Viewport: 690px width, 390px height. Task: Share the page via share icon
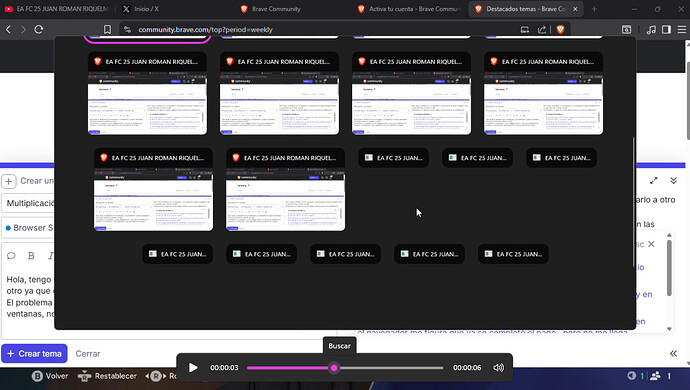(542, 29)
